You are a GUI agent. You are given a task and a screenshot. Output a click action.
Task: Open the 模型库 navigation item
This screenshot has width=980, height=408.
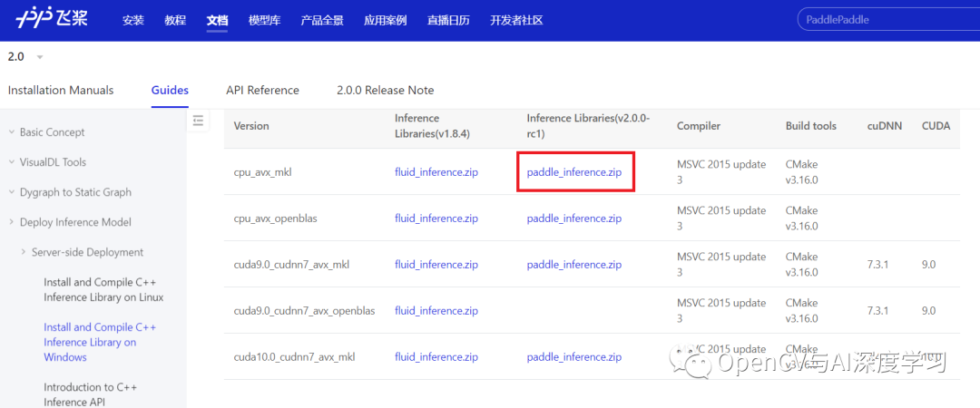tap(264, 20)
